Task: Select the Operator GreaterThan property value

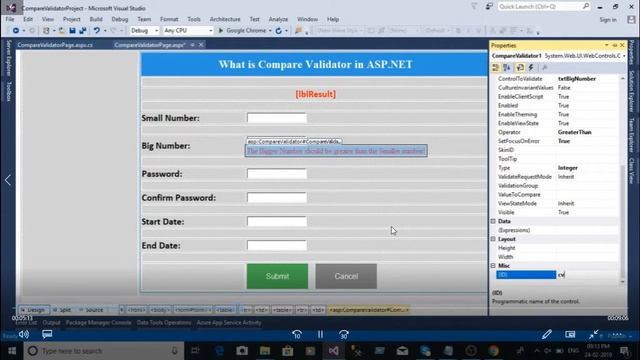Action: 587,132
